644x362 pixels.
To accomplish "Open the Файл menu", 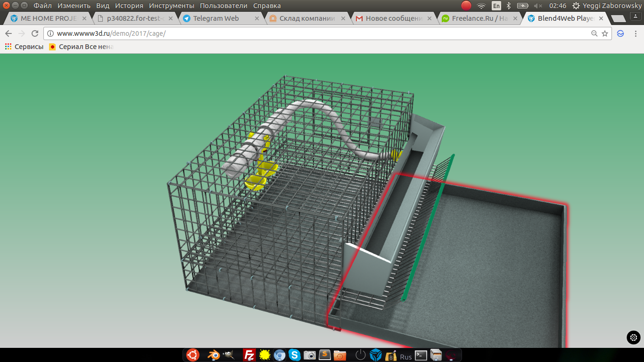I will 42,6.
